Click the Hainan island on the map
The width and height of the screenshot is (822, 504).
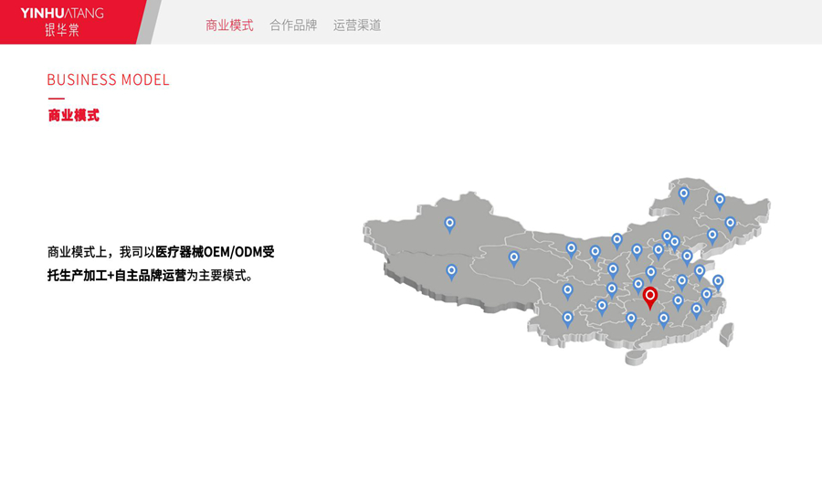pyautogui.click(x=636, y=358)
